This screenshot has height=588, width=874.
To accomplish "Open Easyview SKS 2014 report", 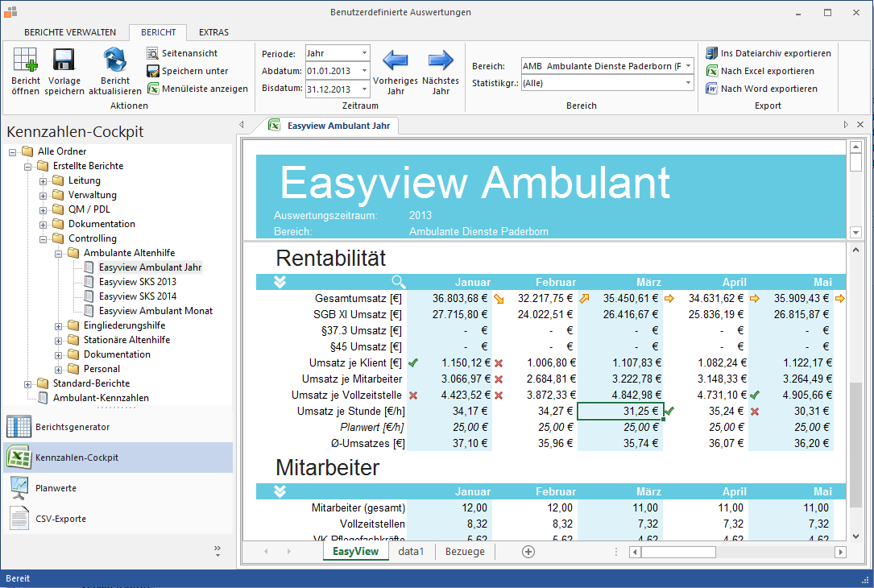I will tap(138, 296).
